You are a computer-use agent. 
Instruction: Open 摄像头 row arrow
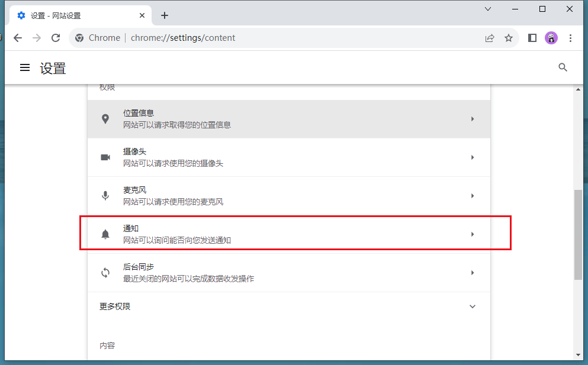click(473, 157)
